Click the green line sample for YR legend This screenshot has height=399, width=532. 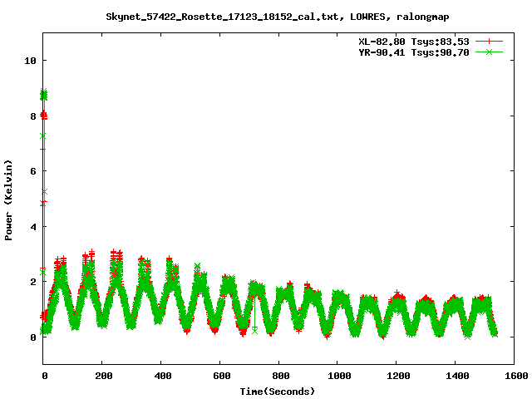tap(489, 52)
